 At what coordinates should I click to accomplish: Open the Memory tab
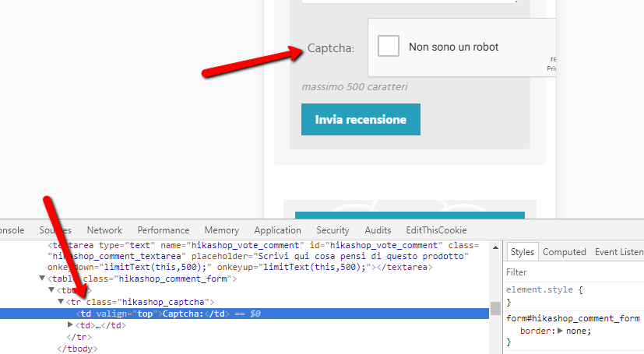222,230
